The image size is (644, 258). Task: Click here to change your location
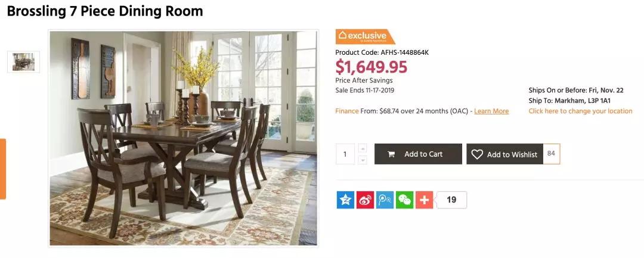tap(580, 111)
